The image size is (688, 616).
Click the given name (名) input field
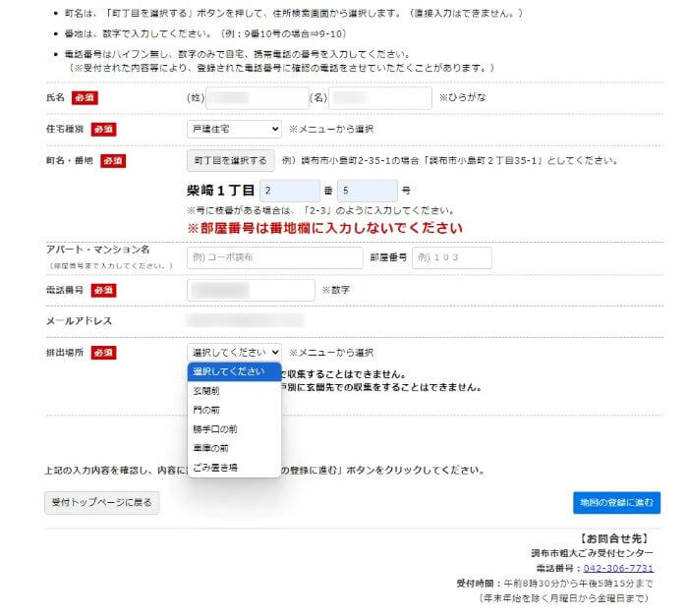380,98
